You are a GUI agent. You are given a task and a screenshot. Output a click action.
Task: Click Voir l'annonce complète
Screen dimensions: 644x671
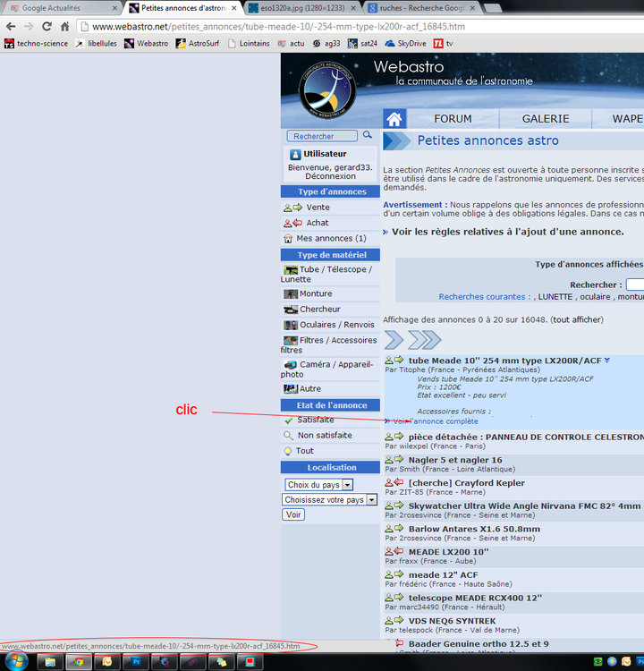435,421
